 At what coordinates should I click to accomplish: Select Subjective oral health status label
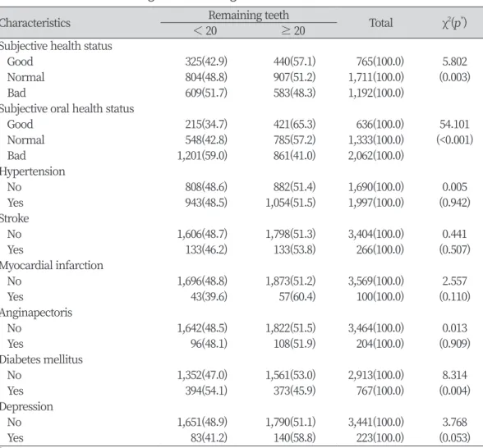click(67, 108)
